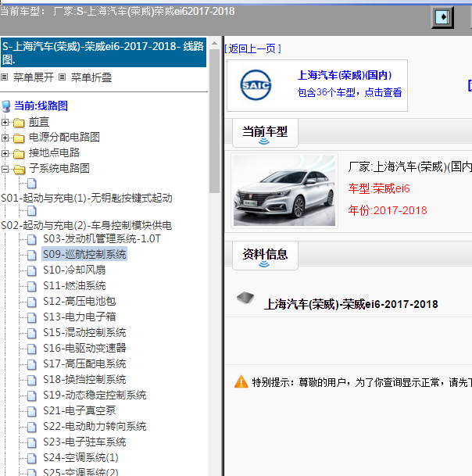Open the 当前车型 tab
Image resolution: width=472 pixels, height=476 pixels.
tap(265, 133)
